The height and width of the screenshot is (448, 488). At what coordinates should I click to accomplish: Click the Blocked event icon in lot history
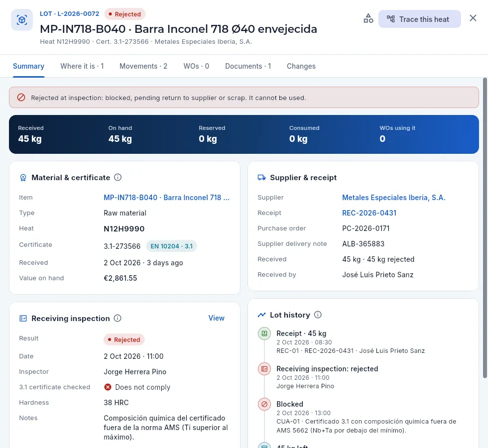264,404
